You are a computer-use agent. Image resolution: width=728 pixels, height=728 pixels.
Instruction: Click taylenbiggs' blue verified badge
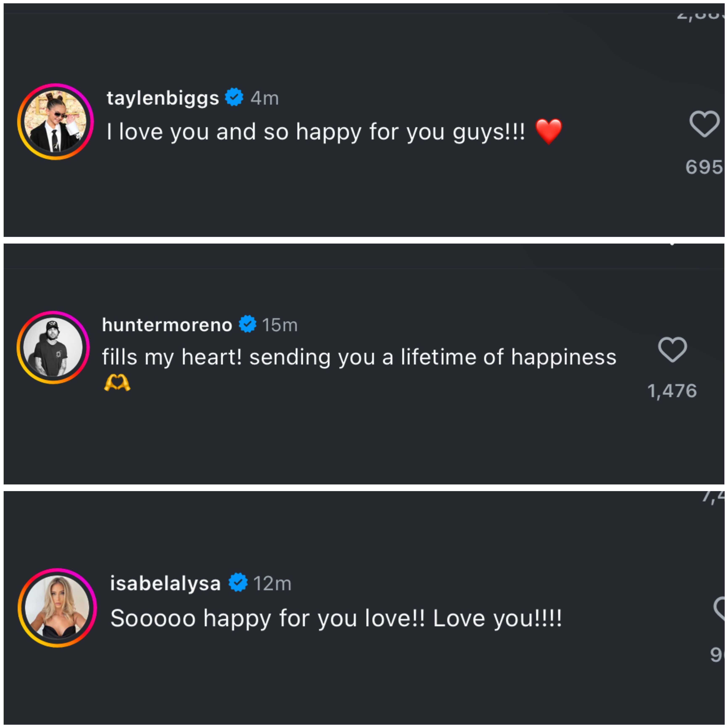click(x=234, y=97)
